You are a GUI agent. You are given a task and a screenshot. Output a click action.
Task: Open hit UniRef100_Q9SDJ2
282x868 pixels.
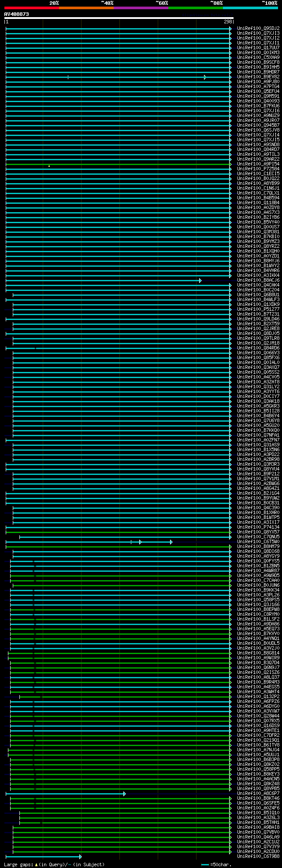[258, 28]
